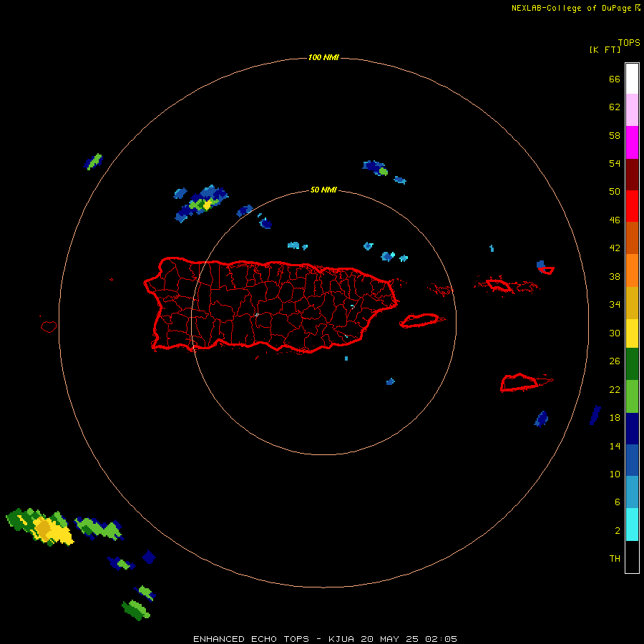This screenshot has height=644, width=644.
Task: Select the light pink legend color block
Action: 632,110
